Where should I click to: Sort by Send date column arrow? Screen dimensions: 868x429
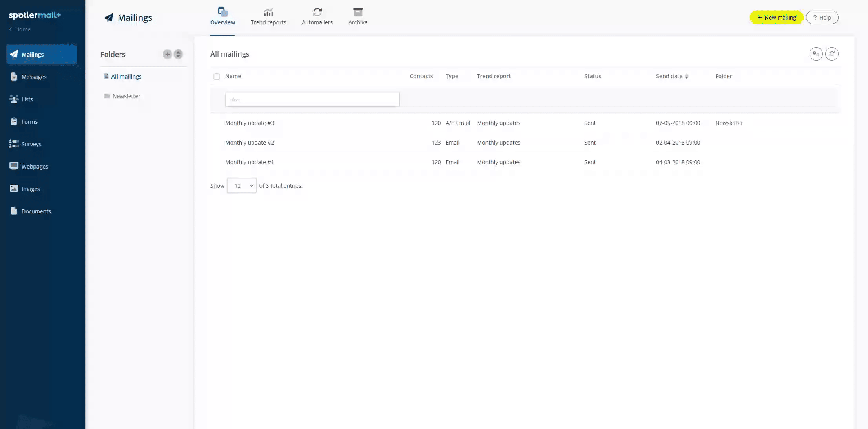coord(687,77)
